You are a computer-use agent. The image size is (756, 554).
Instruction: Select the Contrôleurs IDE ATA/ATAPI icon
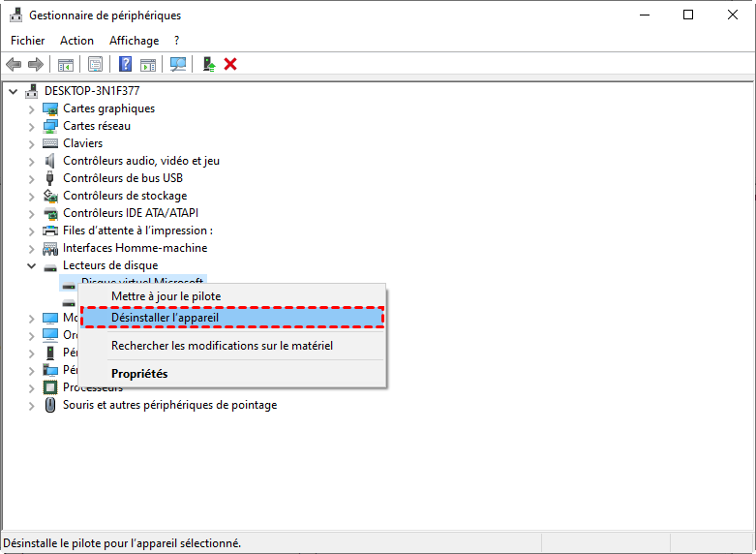point(50,213)
